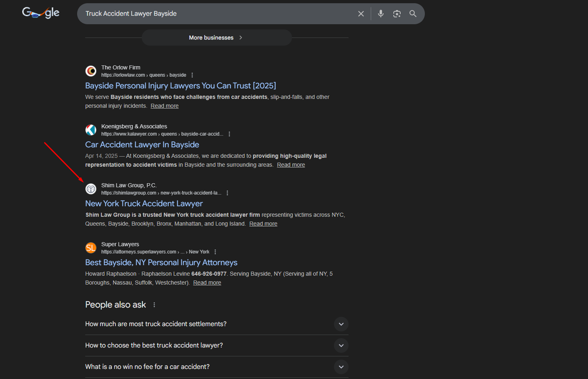This screenshot has width=588, height=379.
Task: Click the Super Lawyers favicon
Action: coord(91,248)
